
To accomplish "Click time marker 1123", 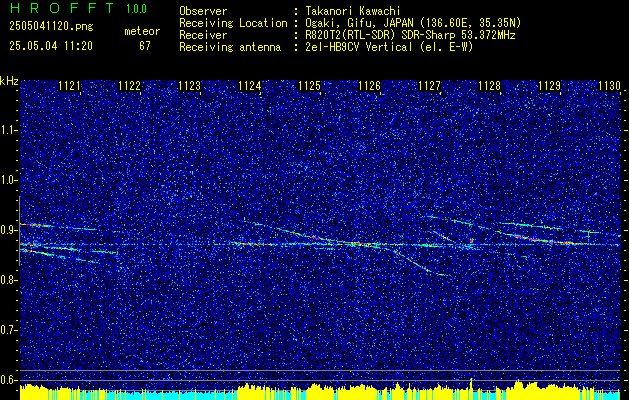I will 189,86.
